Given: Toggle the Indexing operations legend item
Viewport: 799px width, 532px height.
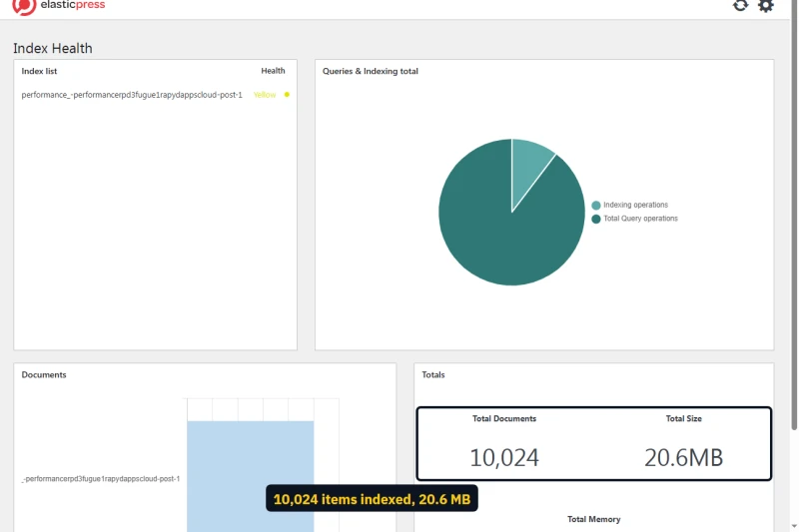Looking at the screenshot, I should point(630,205).
